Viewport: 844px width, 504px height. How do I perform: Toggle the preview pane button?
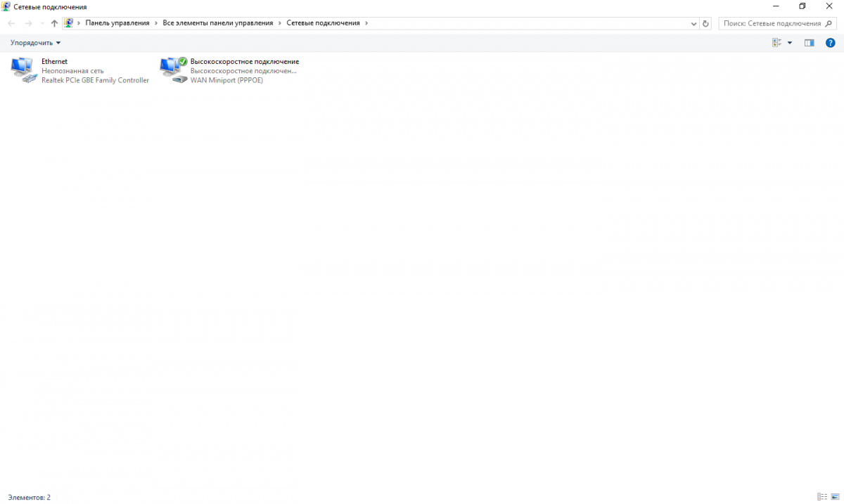click(809, 43)
